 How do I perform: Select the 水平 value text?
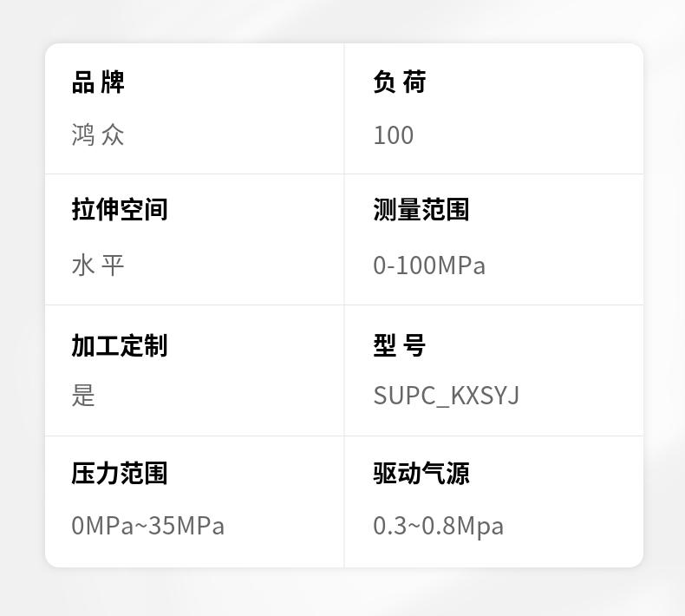tap(98, 265)
